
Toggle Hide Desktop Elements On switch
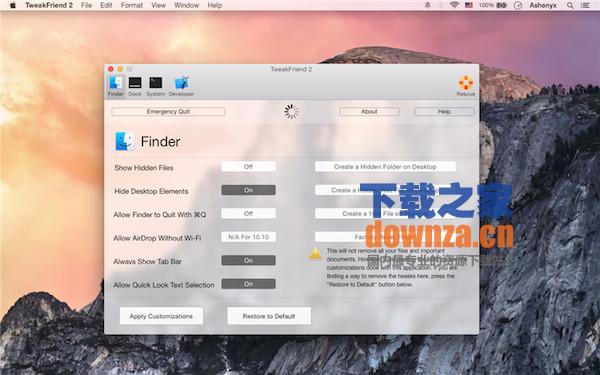pos(248,190)
